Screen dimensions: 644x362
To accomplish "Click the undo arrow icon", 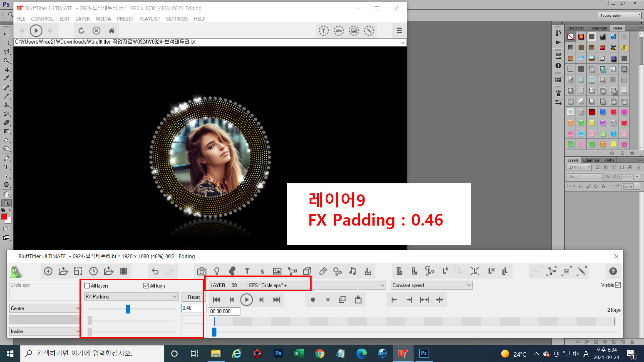I will 155,271.
